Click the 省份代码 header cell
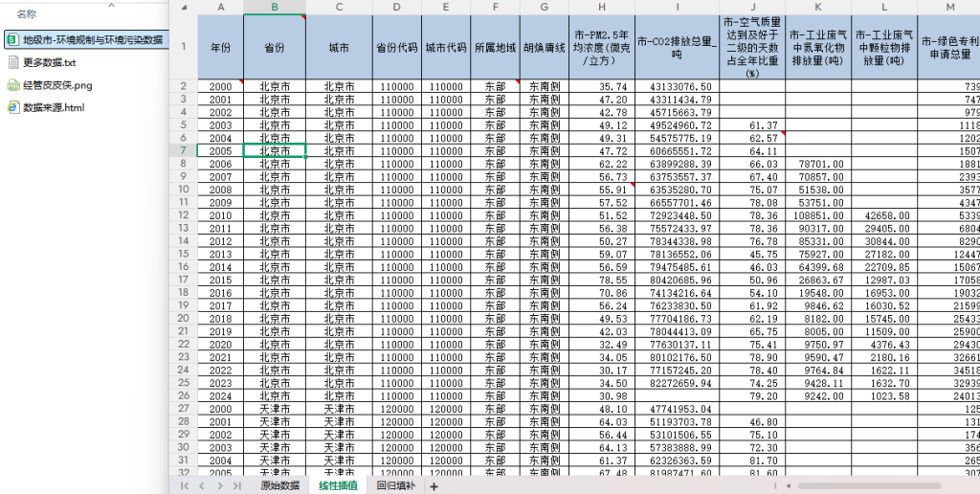The height and width of the screenshot is (494, 980). [397, 47]
